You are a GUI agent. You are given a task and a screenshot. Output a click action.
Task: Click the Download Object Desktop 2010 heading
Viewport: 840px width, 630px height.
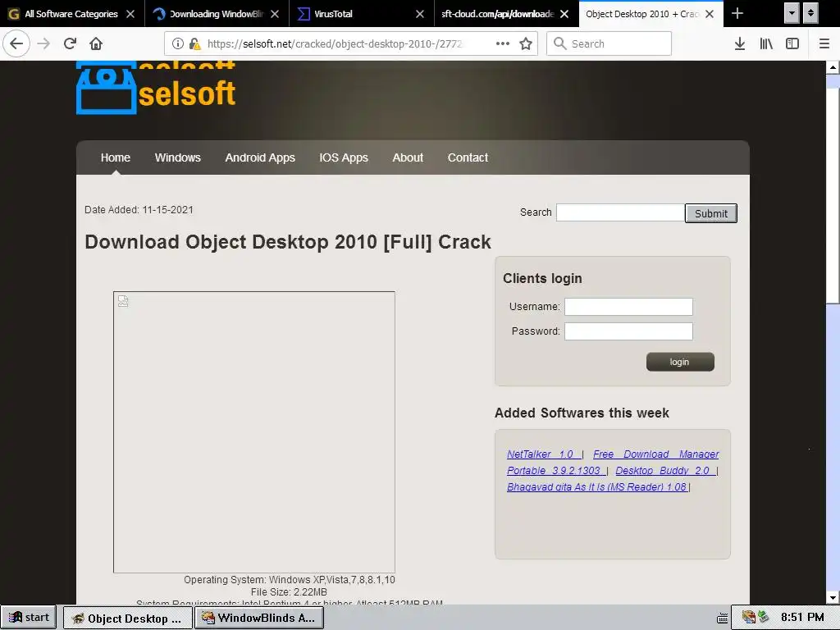coord(288,242)
